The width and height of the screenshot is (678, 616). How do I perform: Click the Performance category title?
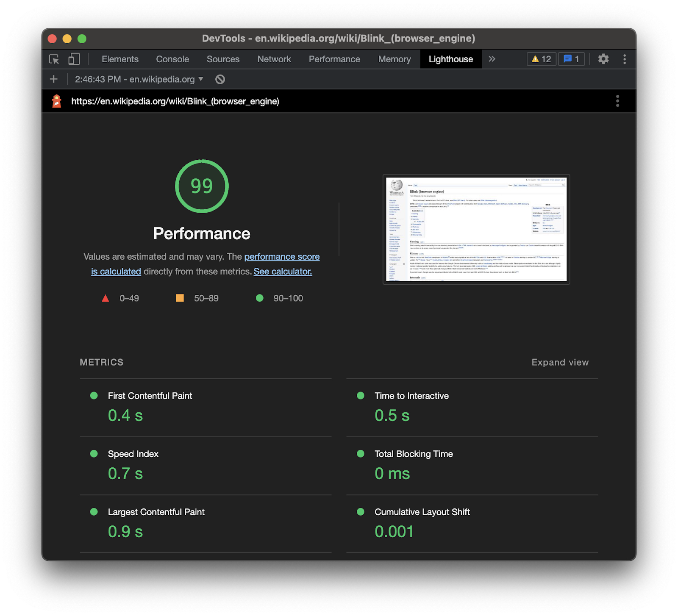(x=202, y=233)
